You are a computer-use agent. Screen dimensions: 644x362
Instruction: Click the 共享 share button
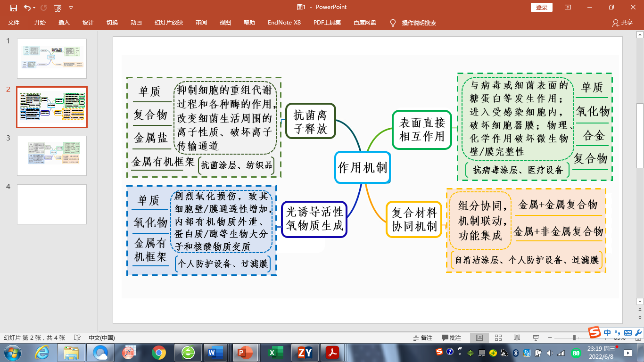point(622,23)
